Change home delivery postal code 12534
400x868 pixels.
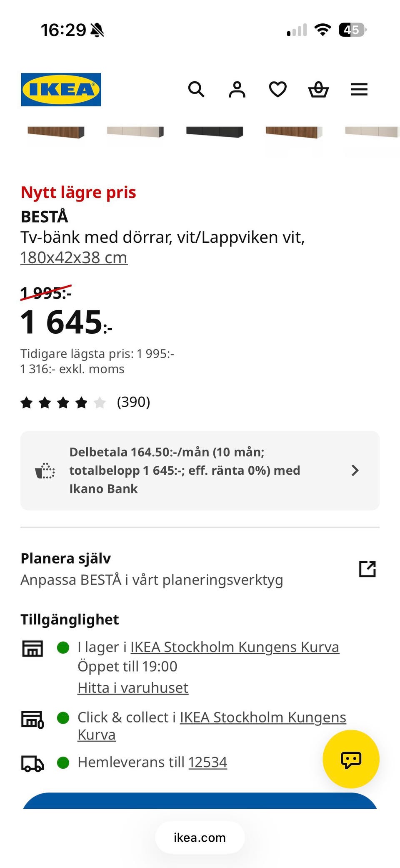tap(207, 762)
